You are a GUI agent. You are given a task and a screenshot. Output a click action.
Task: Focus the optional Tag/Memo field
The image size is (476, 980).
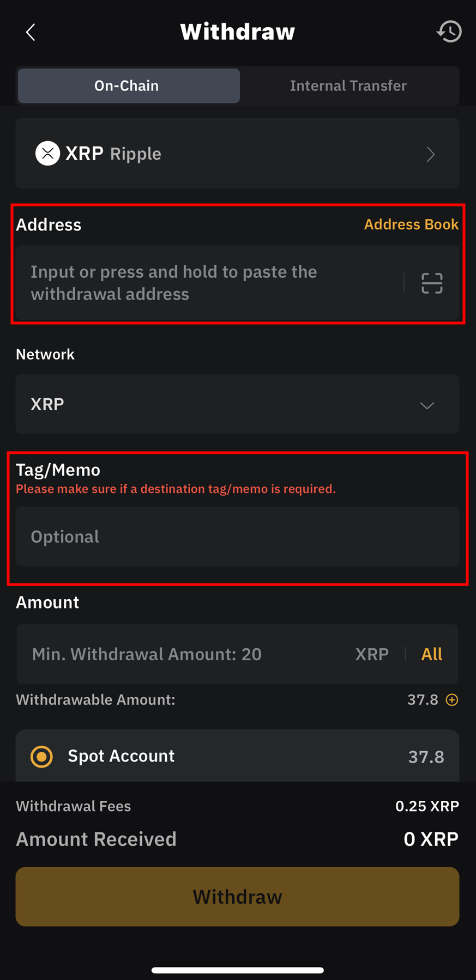tap(237, 537)
